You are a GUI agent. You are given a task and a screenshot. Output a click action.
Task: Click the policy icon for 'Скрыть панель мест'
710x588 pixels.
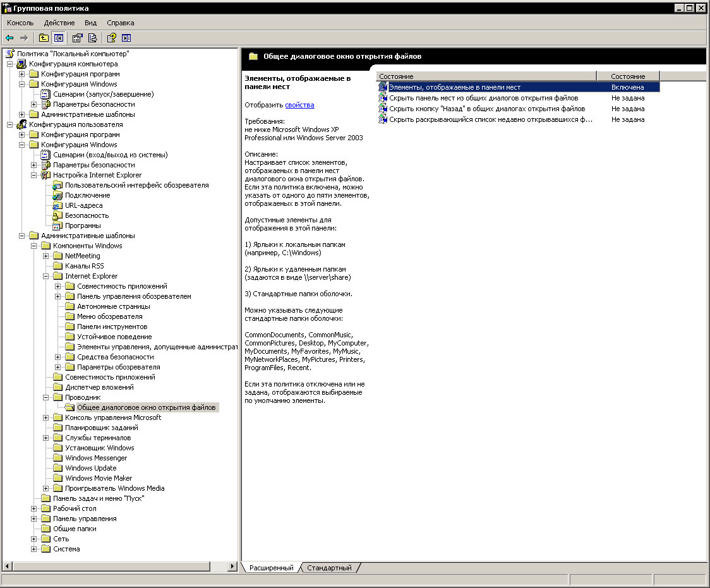coord(382,99)
